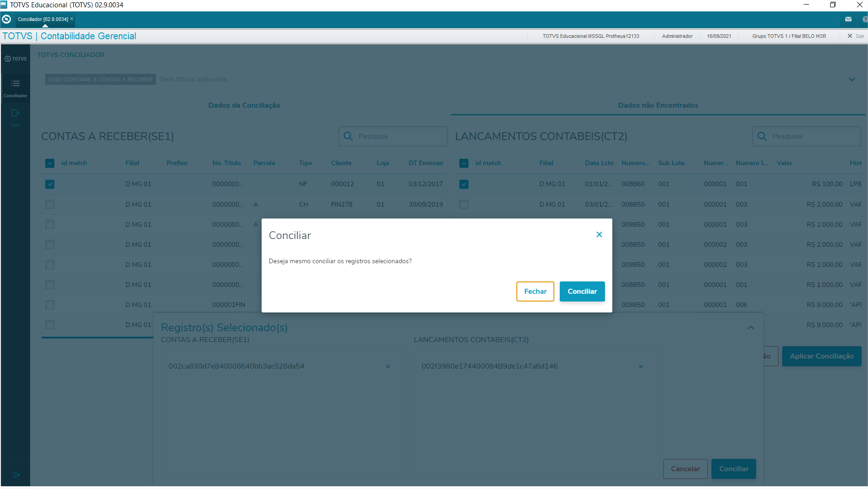Remove selected record 002f3980e174400084B9de1c47a6d146
868x489 pixels.
641,366
